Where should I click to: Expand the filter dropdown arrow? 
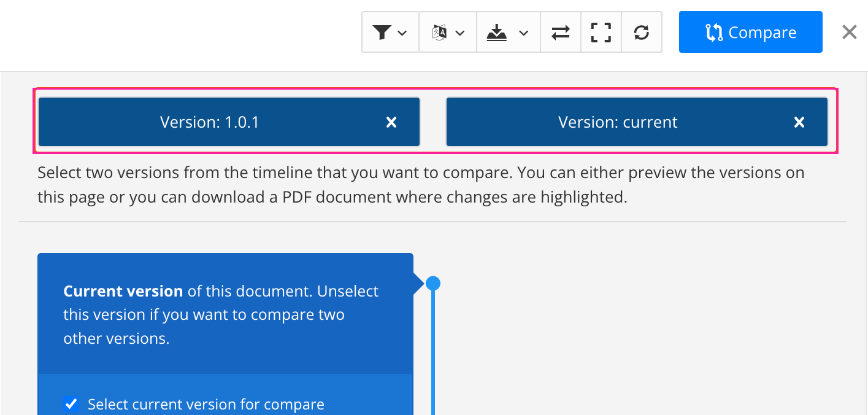tap(402, 33)
